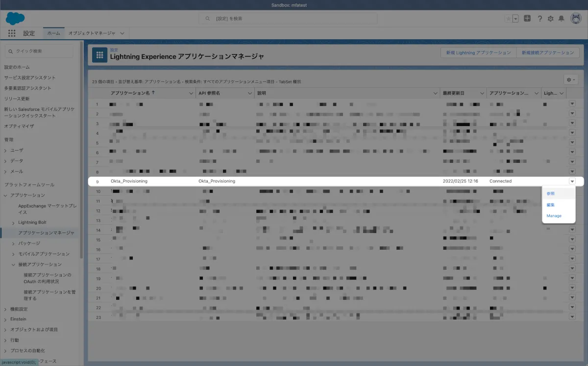Switch to the ホーム tab

pos(53,33)
